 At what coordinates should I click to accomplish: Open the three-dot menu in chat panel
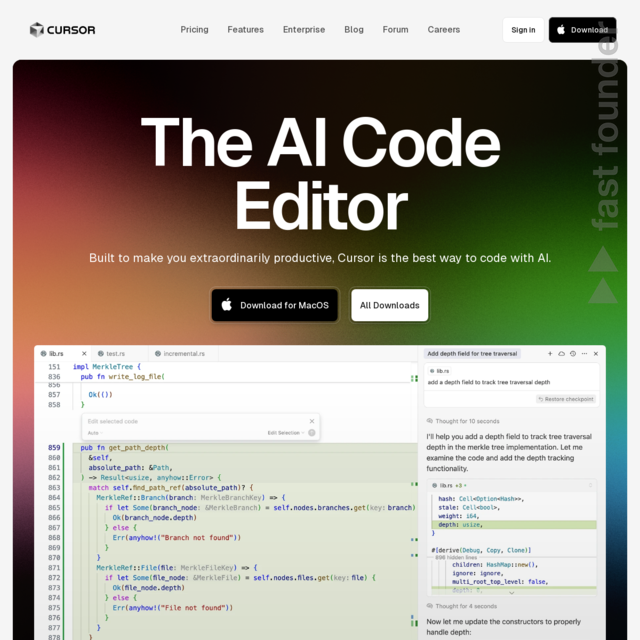[586, 353]
